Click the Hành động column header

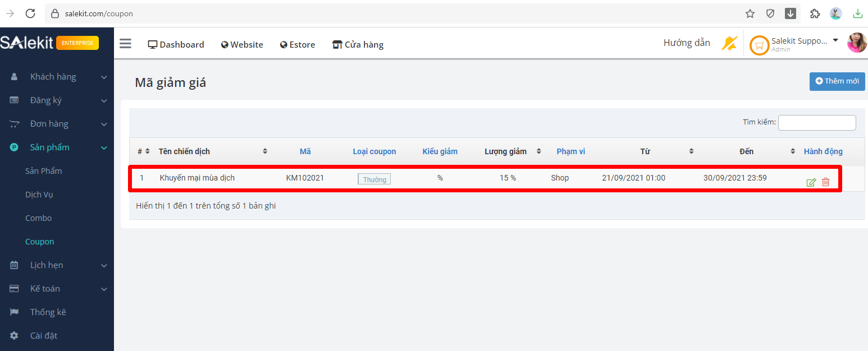click(823, 151)
